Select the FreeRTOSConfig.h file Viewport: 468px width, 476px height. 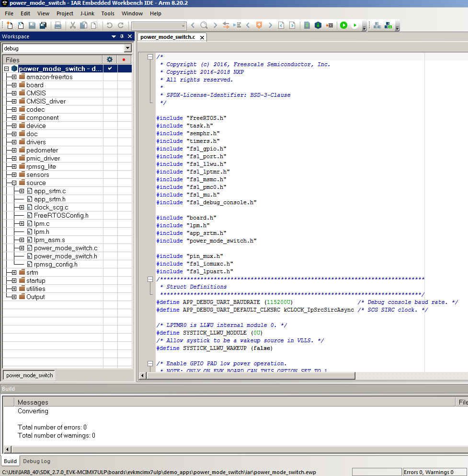point(61,216)
